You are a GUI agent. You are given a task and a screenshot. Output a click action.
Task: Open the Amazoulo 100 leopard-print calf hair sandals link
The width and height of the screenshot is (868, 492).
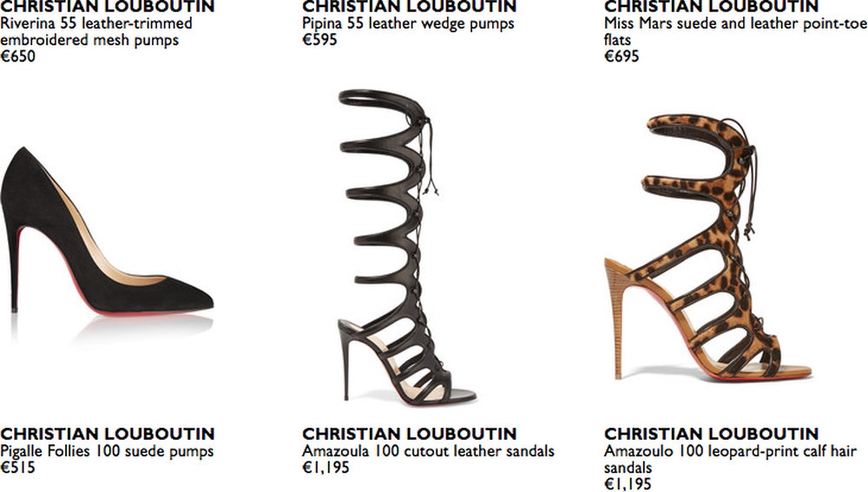(x=730, y=459)
